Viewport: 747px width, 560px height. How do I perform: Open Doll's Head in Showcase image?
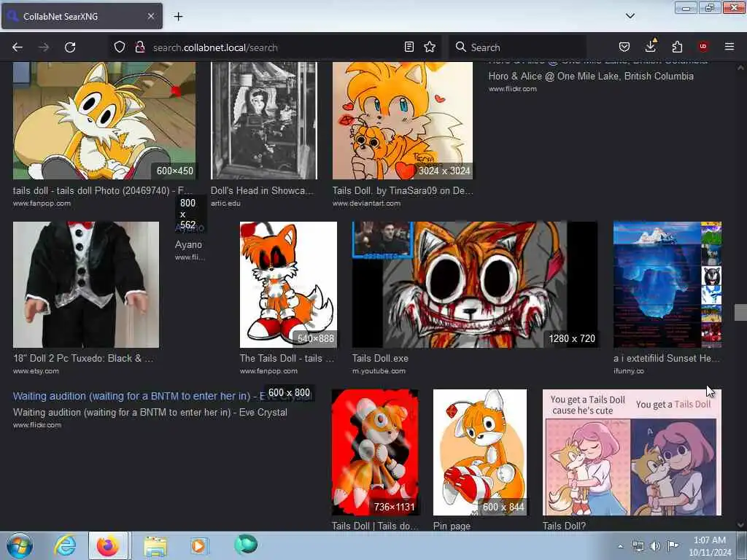pos(264,120)
